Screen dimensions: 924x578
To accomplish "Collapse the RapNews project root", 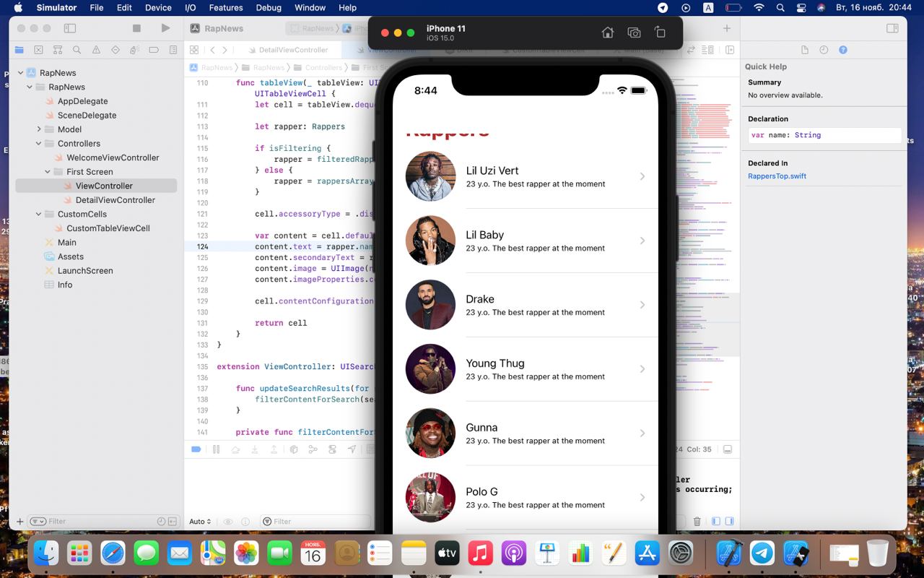I will 20,73.
